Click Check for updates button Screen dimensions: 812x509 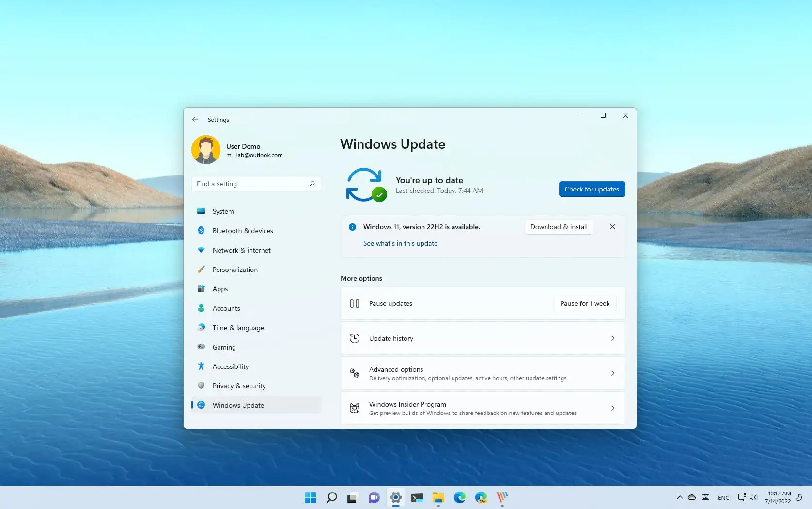(592, 189)
